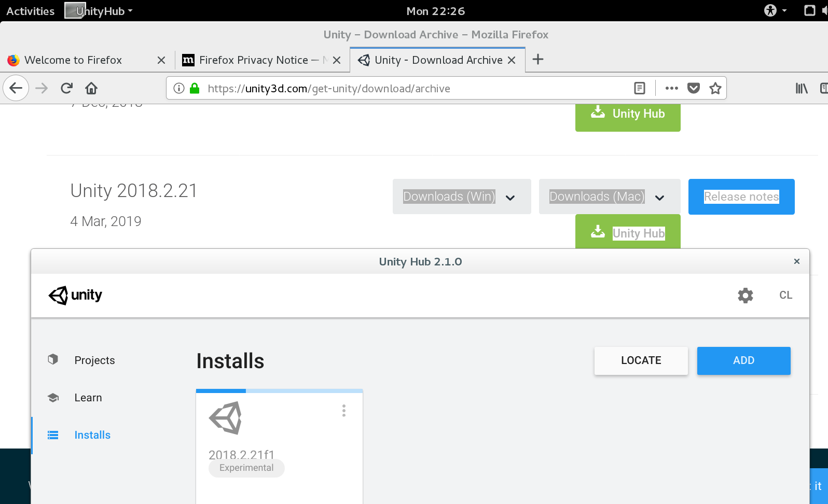Click the 4 Mar, 2019 release date
This screenshot has height=504, width=828.
(106, 221)
